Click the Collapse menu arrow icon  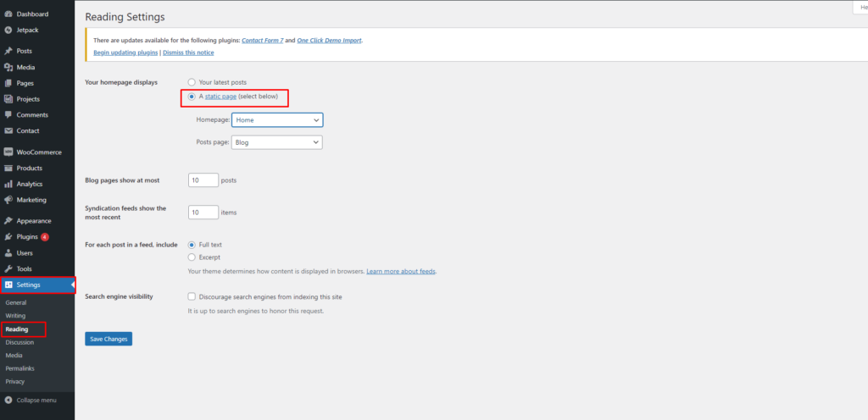[x=8, y=400]
